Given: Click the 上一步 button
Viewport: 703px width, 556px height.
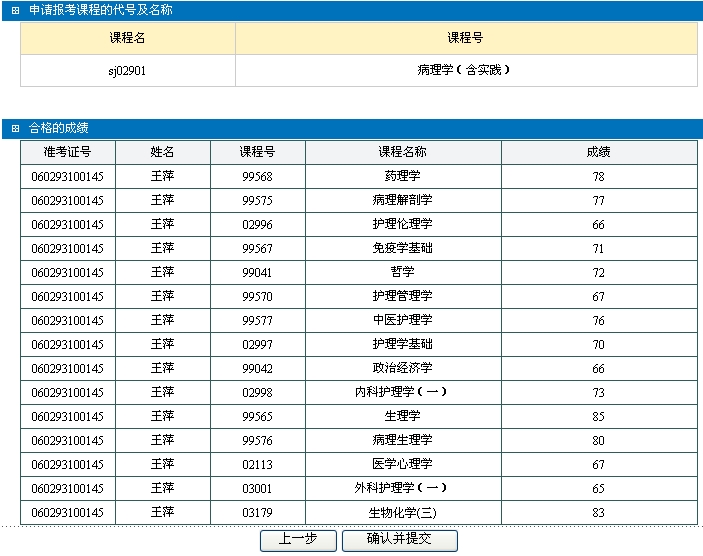Looking at the screenshot, I should coord(298,540).
